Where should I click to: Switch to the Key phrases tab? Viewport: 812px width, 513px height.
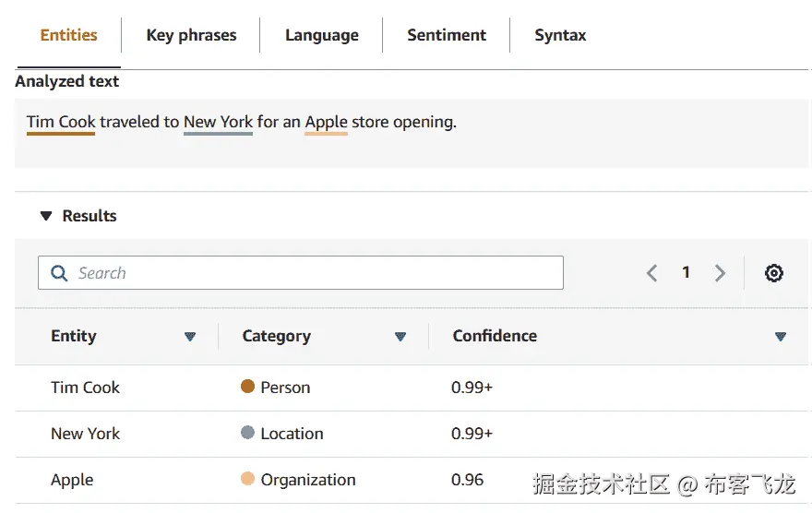(191, 36)
